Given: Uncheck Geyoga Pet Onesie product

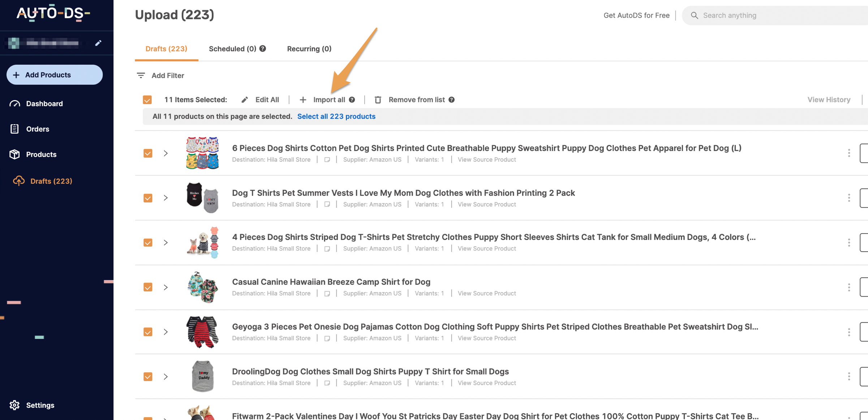Looking at the screenshot, I should 148,332.
